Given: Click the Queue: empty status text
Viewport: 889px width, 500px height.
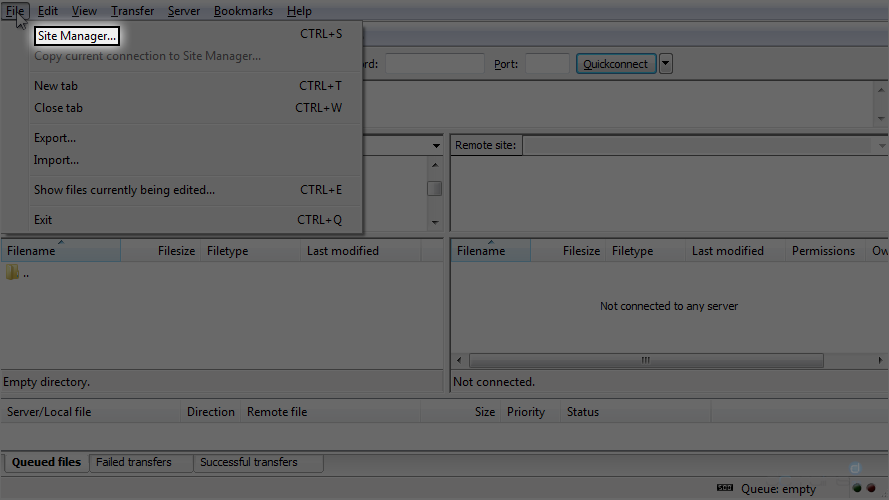Looking at the screenshot, I should pyautogui.click(x=778, y=489).
